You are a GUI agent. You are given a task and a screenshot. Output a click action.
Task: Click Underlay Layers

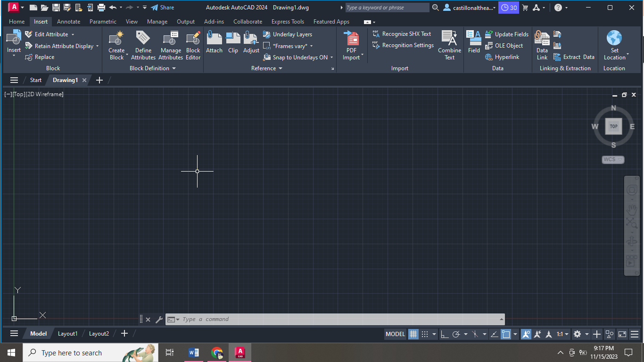point(287,34)
